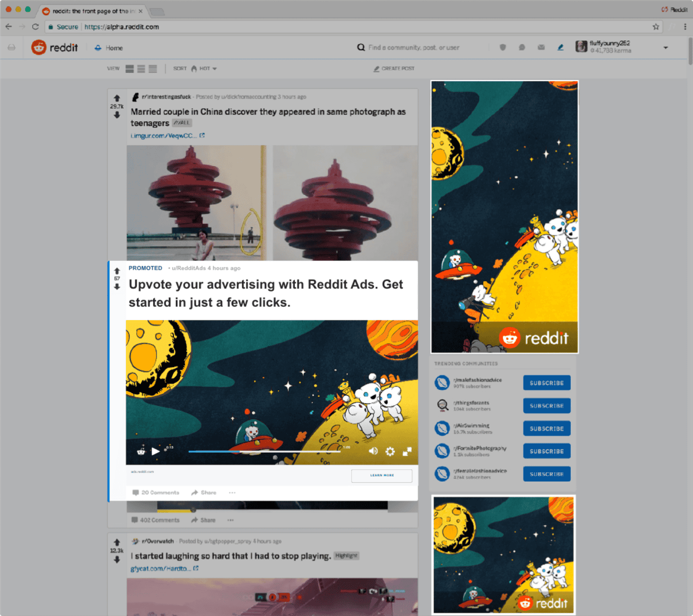Select the card view layout icon

click(x=129, y=69)
